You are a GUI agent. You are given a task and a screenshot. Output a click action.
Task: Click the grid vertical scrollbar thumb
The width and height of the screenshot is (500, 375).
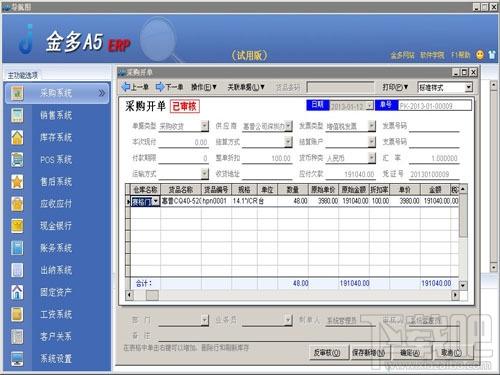coord(463,215)
